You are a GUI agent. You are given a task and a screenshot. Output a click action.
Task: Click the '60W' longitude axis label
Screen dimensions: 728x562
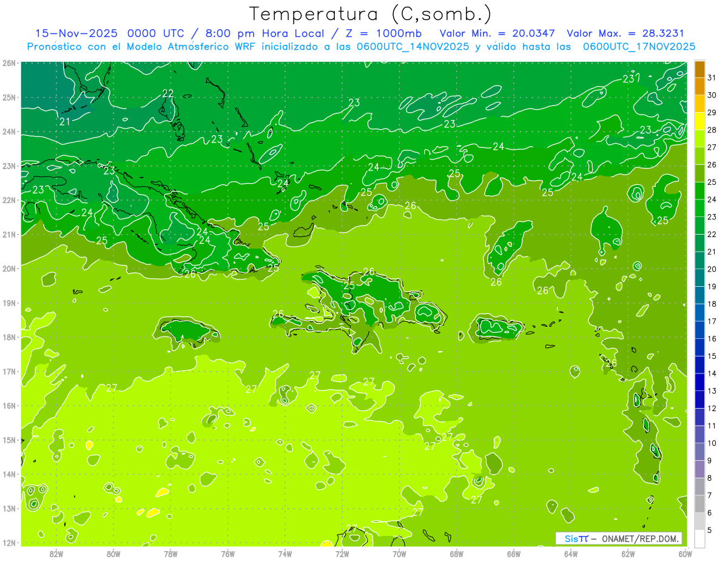(686, 553)
